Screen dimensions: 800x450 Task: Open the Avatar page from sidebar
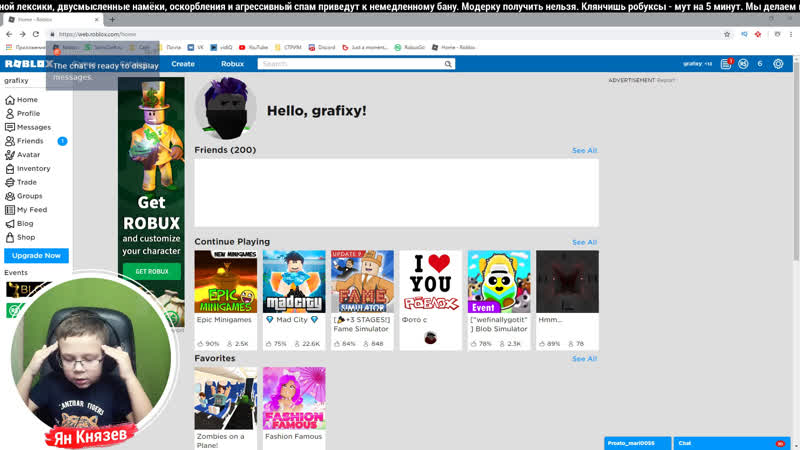click(x=9, y=155)
